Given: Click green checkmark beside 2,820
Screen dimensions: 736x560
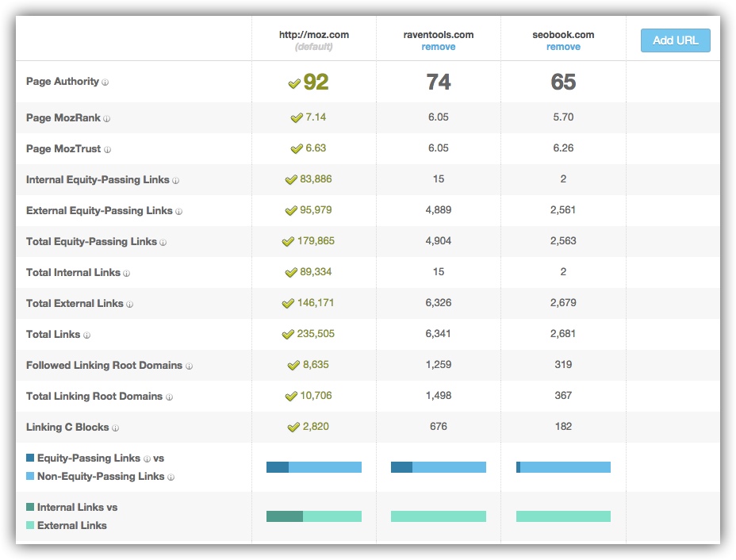Looking at the screenshot, I should (293, 428).
